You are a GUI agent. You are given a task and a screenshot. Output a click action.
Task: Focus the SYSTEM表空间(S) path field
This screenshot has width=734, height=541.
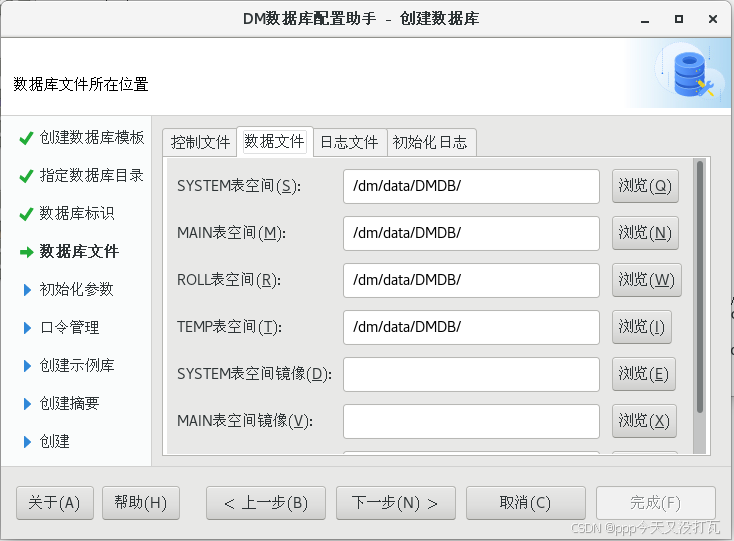[x=471, y=186]
